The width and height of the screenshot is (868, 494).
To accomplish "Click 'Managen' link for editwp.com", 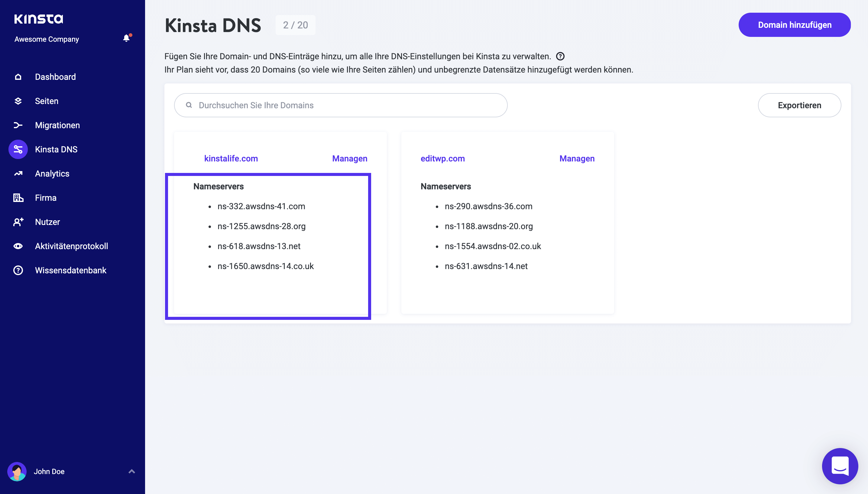I will (576, 158).
